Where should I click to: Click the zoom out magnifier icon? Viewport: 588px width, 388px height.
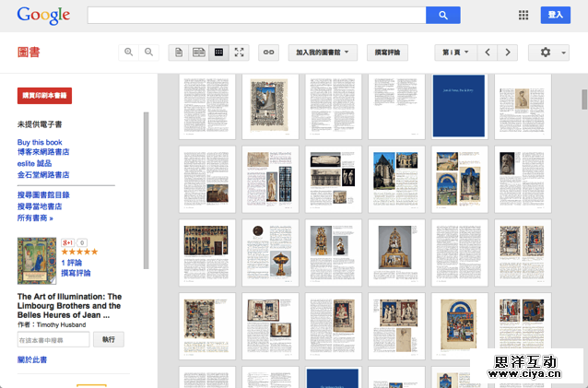point(149,53)
